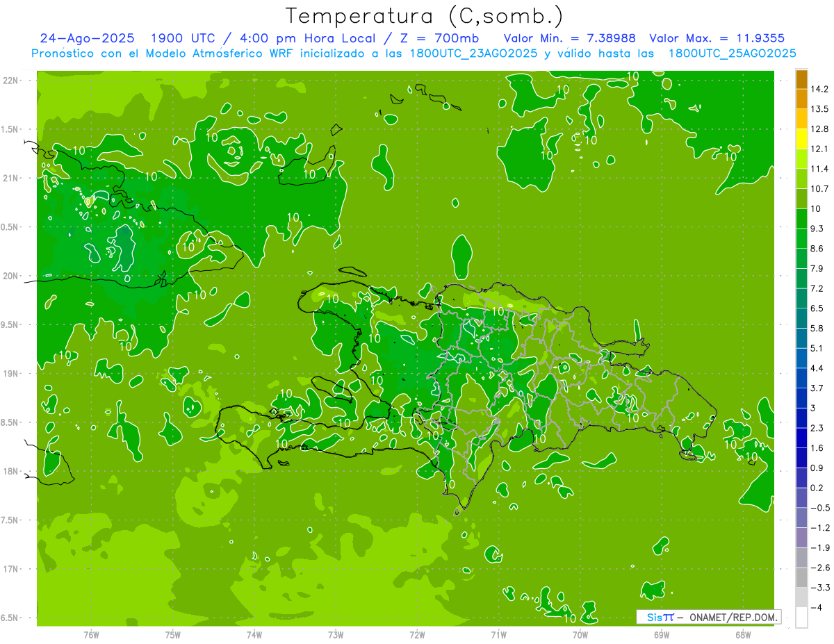Image resolution: width=834 pixels, height=644 pixels.
Task: Click the title "Temperatura (C,somb.)"
Action: pyautogui.click(x=425, y=17)
